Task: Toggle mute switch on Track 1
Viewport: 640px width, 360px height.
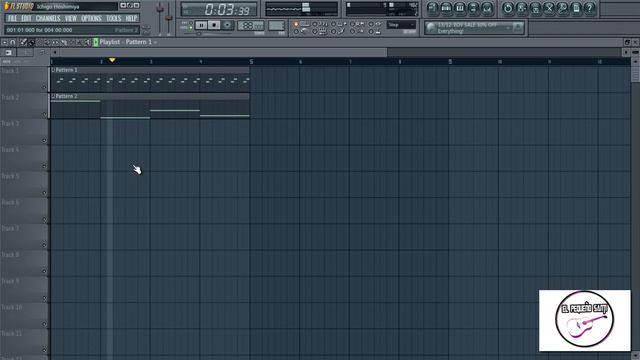Action: 44,87
